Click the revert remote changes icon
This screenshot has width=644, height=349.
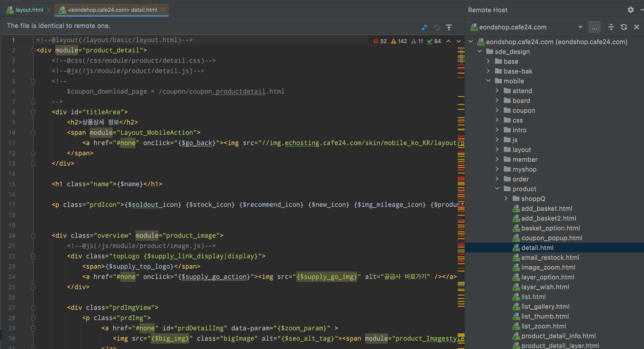pyautogui.click(x=437, y=27)
